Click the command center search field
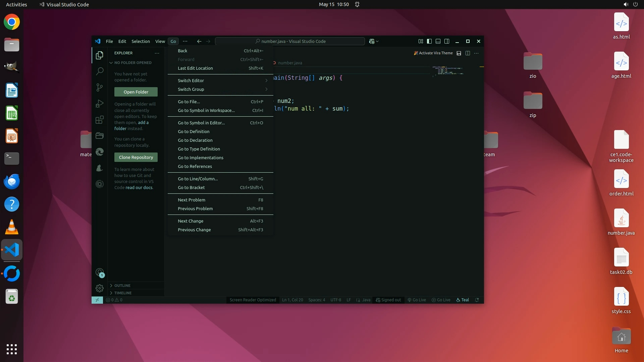This screenshot has width=644, height=362. tap(290, 41)
